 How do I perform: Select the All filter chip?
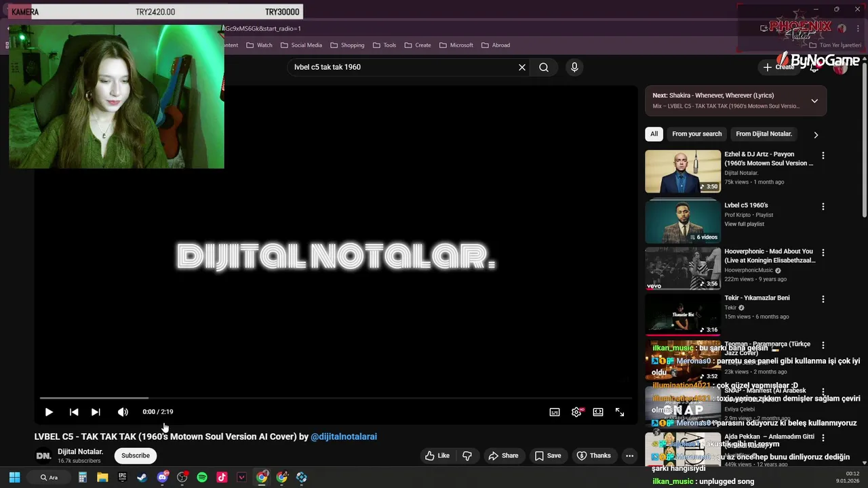[654, 134]
